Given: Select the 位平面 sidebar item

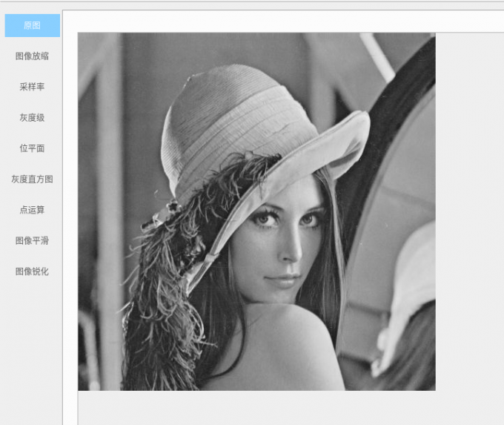Looking at the screenshot, I should tap(32, 148).
